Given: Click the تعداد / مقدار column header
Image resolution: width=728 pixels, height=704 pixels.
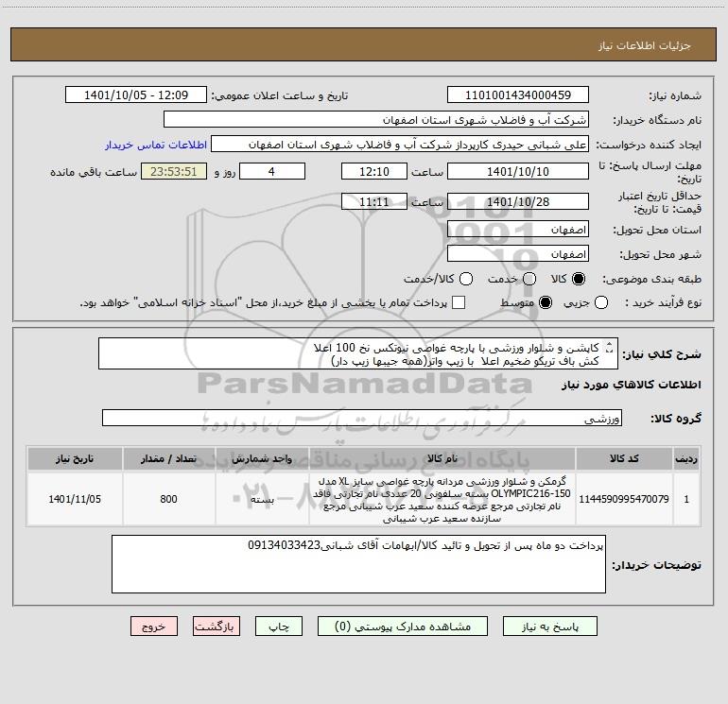Looking at the screenshot, I should click(168, 458).
